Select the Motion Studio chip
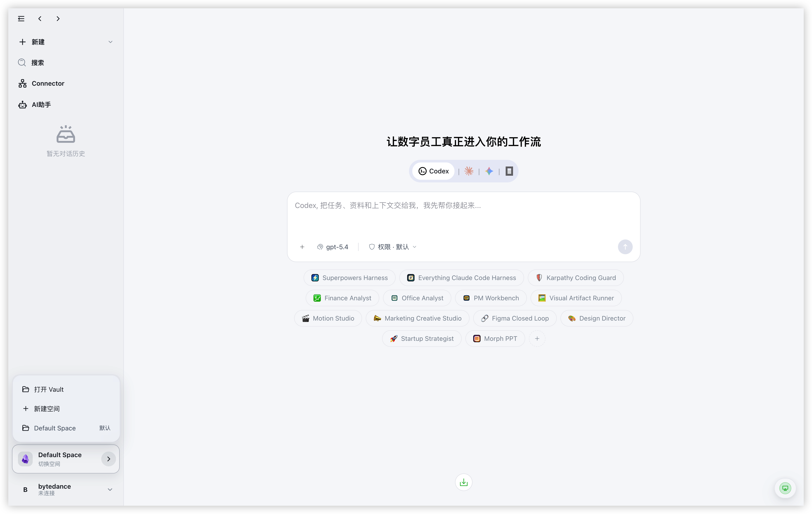 tap(328, 318)
